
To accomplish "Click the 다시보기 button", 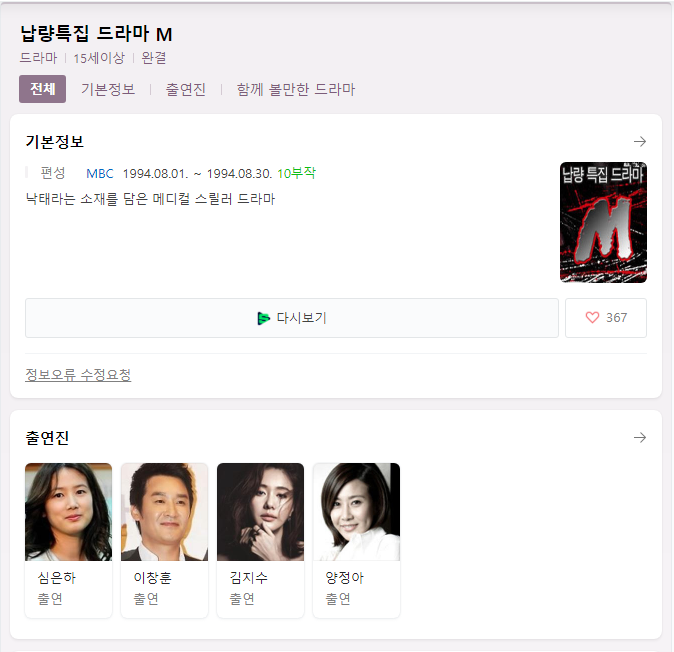I will [292, 318].
